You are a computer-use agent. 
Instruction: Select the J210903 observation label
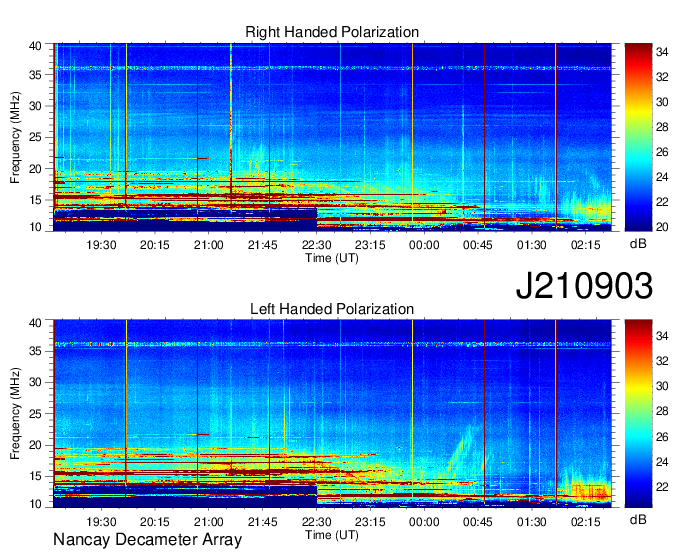(x=584, y=286)
